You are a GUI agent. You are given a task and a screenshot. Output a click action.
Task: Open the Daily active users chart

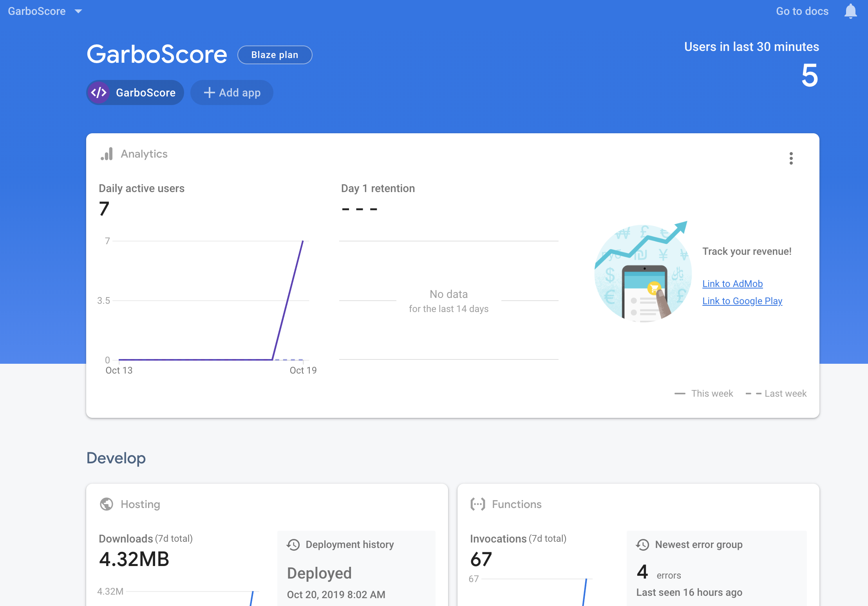pyautogui.click(x=208, y=300)
